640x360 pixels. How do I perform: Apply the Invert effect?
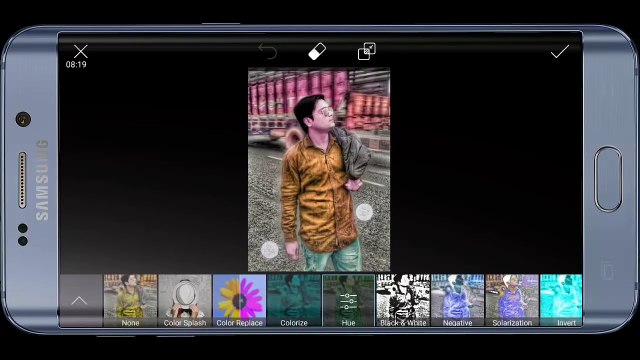click(x=561, y=301)
